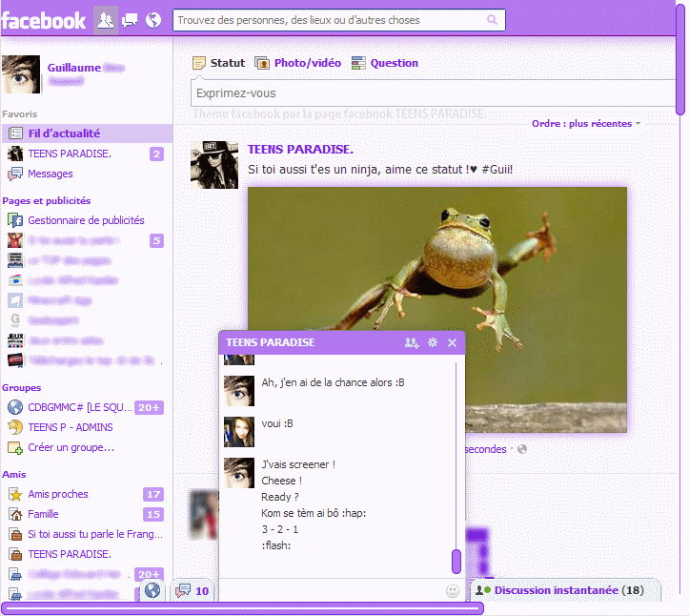Click the sidebar Messages speech bubble icon
The height and width of the screenshot is (616, 689).
(x=15, y=174)
